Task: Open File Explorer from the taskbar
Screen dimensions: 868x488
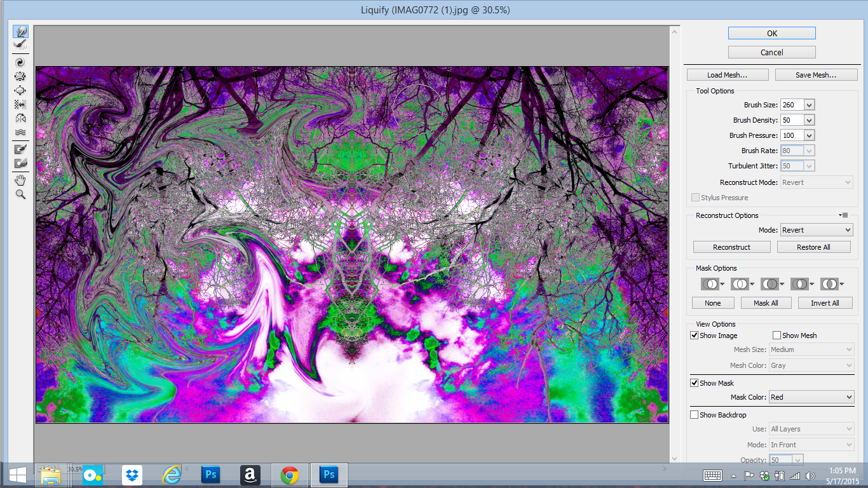Action: pos(51,475)
